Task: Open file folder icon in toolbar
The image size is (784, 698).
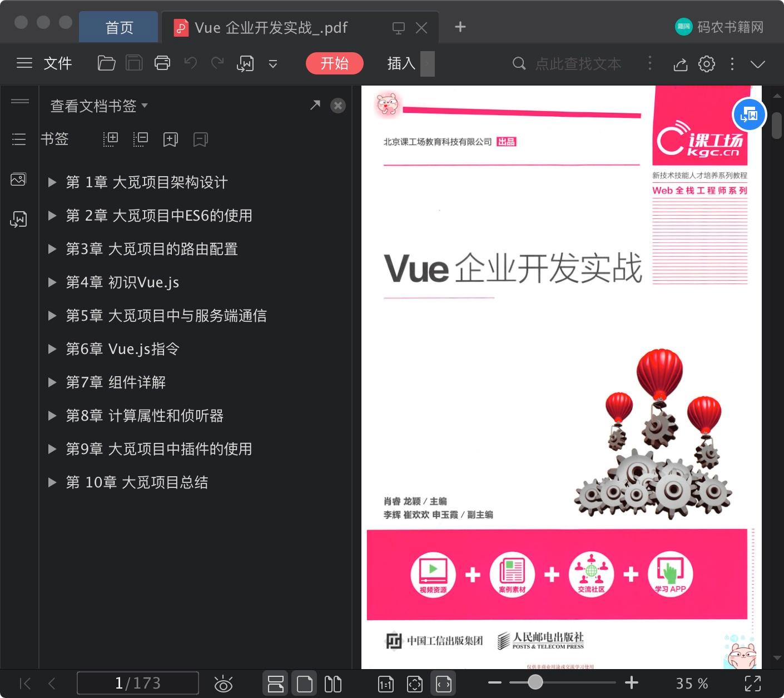Action: (x=106, y=63)
